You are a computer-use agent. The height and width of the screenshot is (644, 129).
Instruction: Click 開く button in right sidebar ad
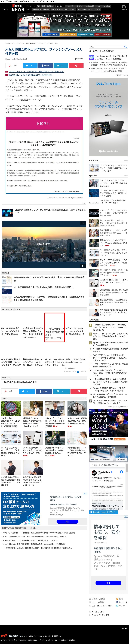coord(108,583)
